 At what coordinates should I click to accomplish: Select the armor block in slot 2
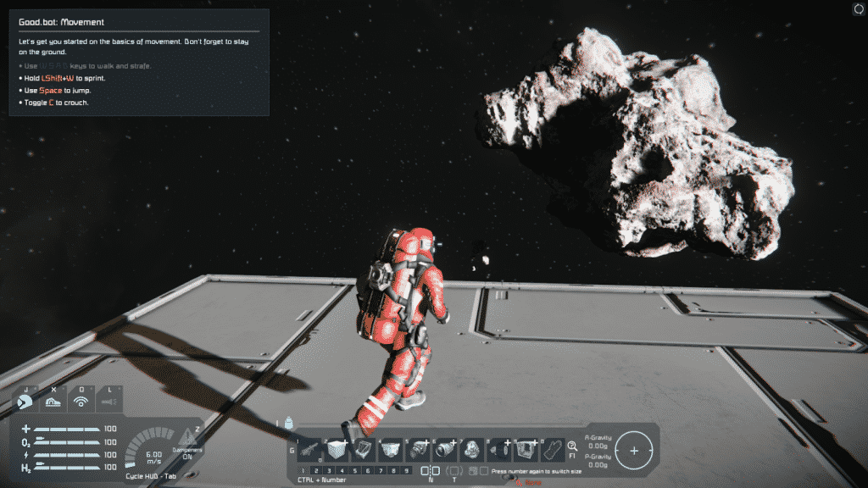336,448
